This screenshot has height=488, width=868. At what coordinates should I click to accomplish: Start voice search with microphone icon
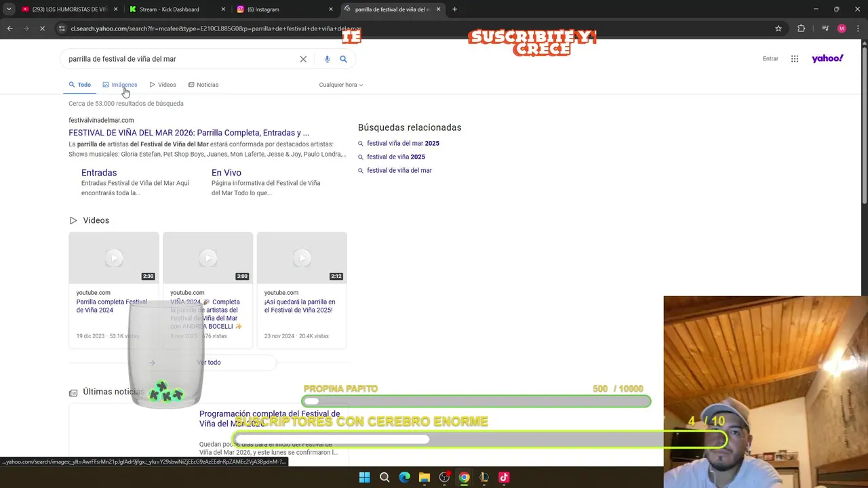point(327,59)
